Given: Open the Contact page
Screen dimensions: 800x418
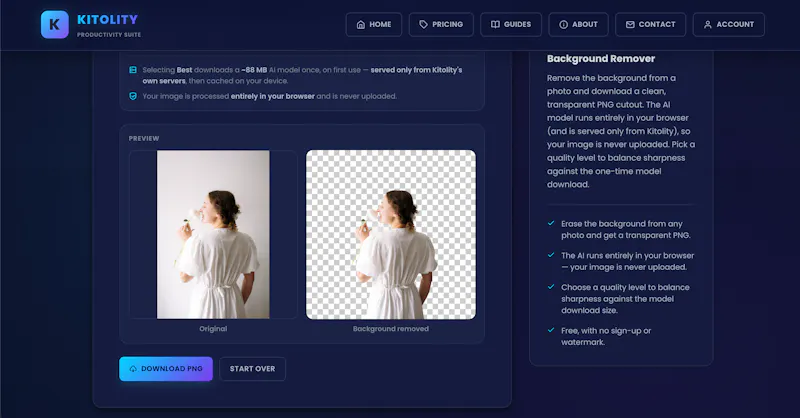Looking at the screenshot, I should pyautogui.click(x=651, y=24).
